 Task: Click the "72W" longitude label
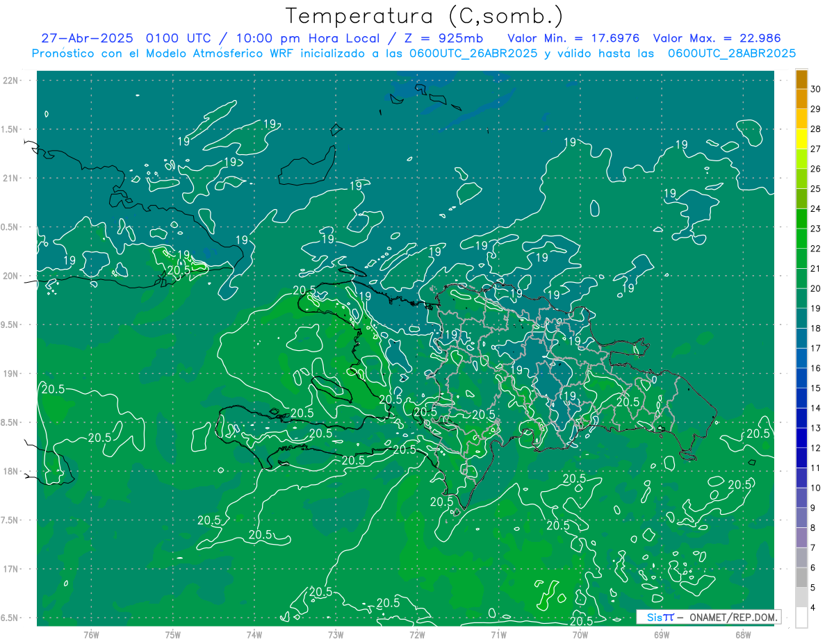point(417,634)
